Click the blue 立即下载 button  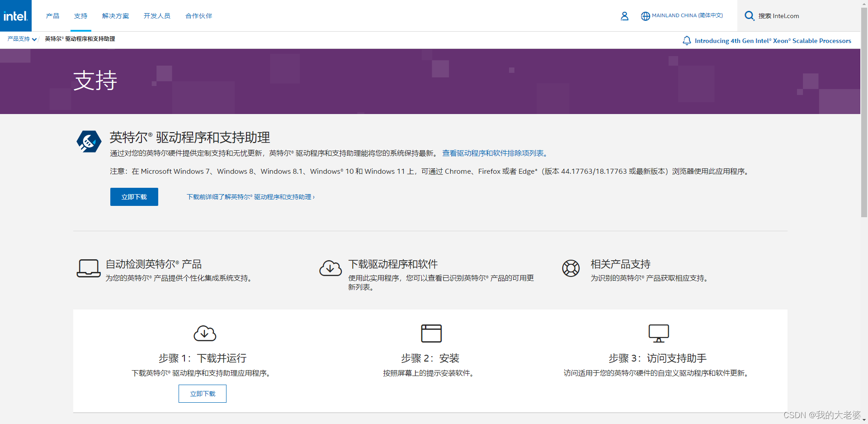(x=134, y=197)
